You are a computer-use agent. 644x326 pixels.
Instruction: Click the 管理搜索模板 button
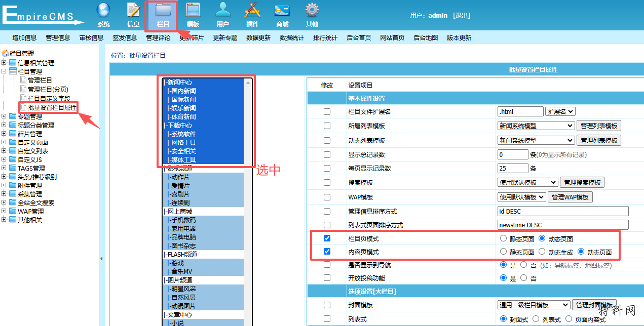tap(582, 182)
